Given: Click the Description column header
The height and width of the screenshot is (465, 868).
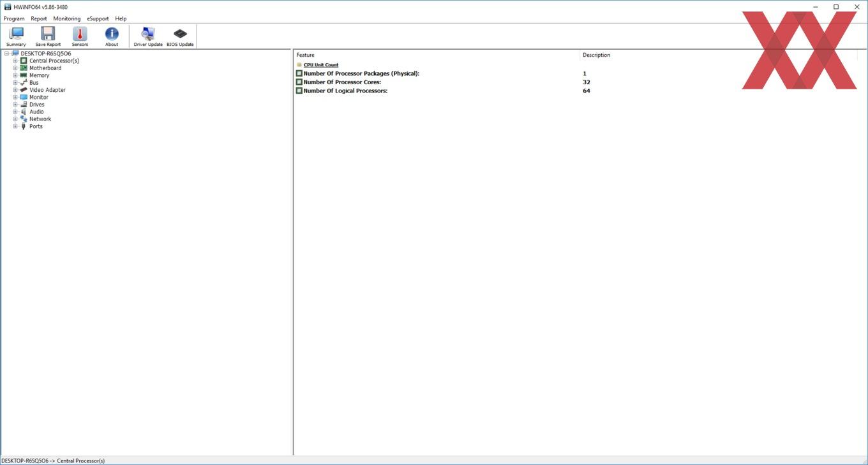Looking at the screenshot, I should coord(718,55).
